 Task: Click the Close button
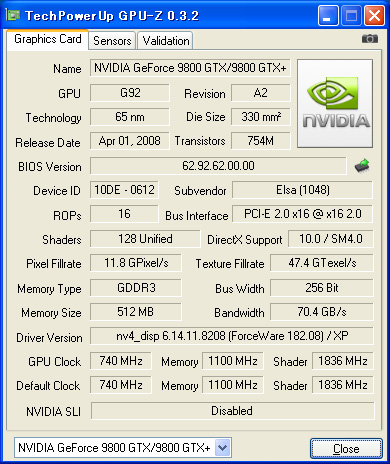pyautogui.click(x=346, y=449)
